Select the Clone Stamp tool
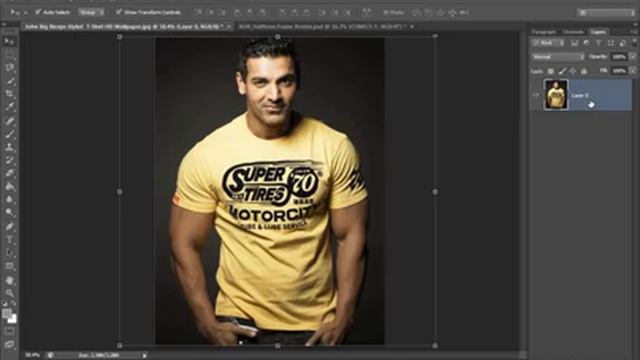The image size is (640, 360). (9, 147)
